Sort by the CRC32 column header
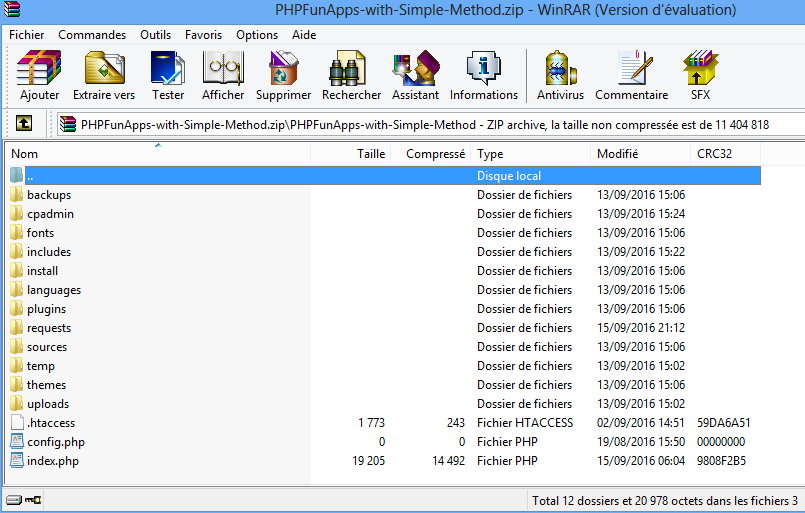The width and height of the screenshot is (805, 513). coord(725,154)
